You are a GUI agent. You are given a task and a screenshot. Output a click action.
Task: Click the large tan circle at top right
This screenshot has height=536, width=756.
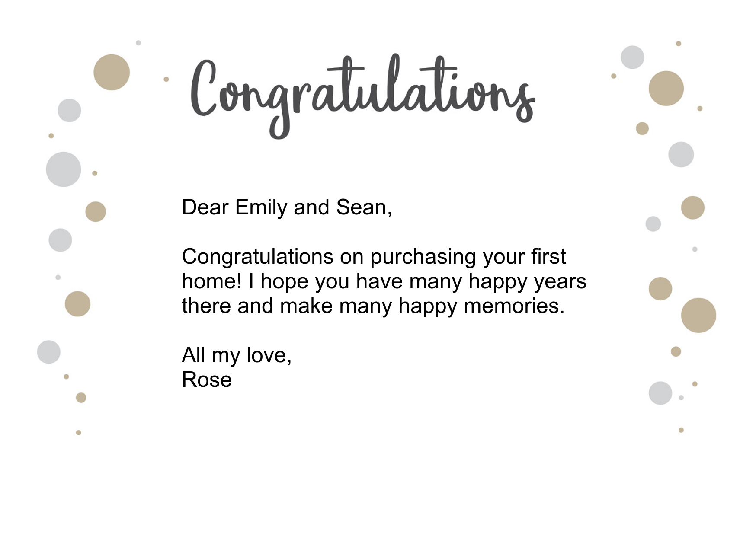[x=666, y=89]
